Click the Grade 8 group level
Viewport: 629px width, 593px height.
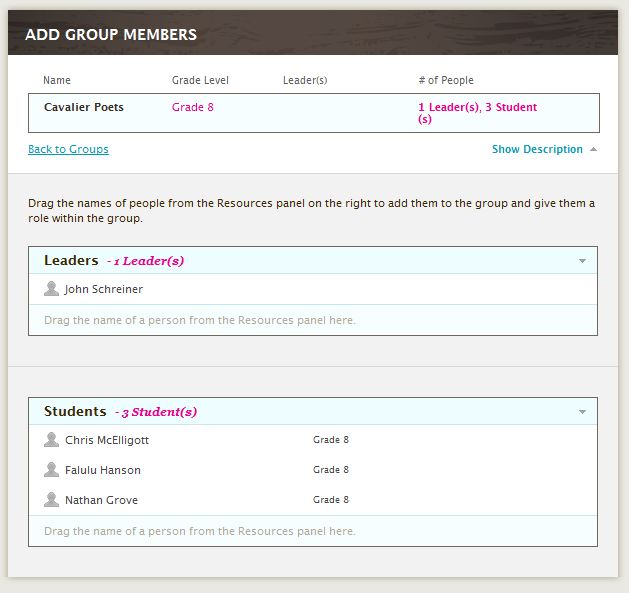coord(192,107)
